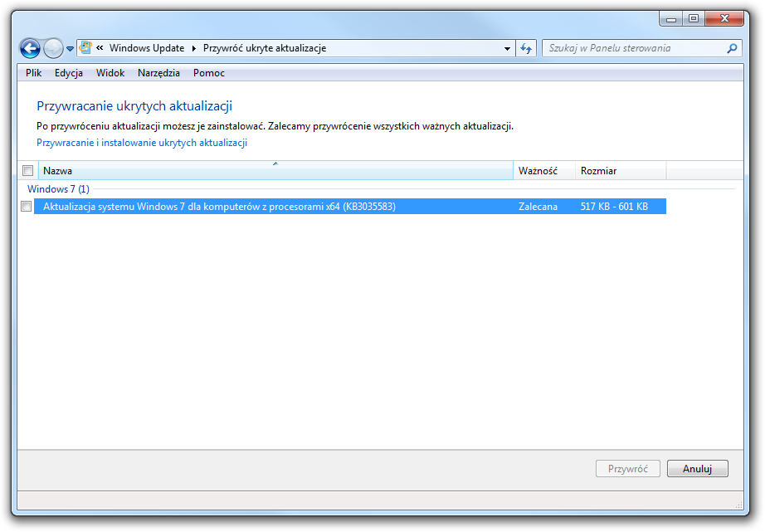Image resolution: width=765 pixels, height=532 pixels.
Task: Open the Pomoc menu
Action: [209, 73]
